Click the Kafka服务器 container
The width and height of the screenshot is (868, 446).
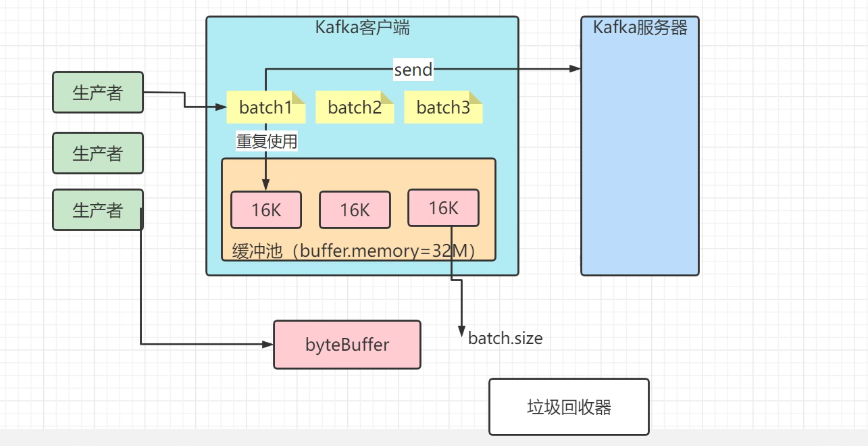coord(640,146)
